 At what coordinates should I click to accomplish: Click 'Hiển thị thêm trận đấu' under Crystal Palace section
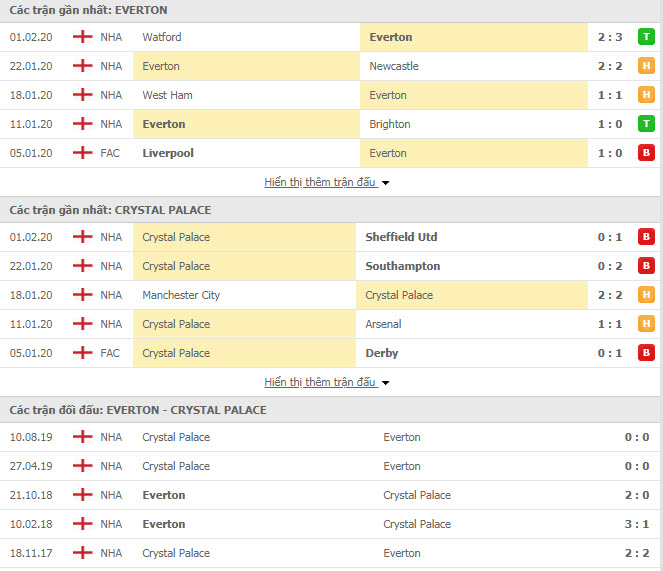point(320,382)
